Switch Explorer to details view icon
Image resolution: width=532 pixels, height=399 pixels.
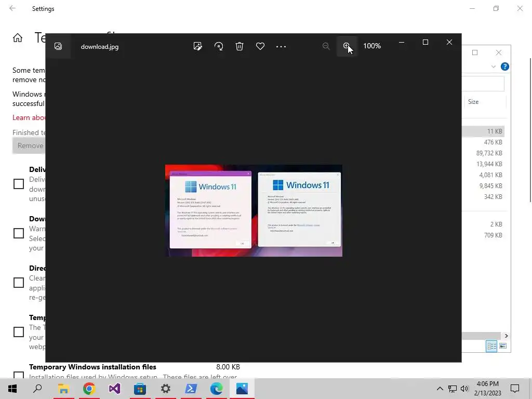[491, 346]
